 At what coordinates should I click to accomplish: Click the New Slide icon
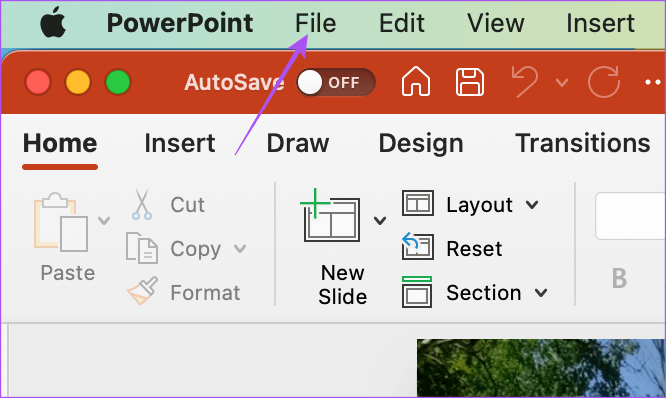click(331, 216)
